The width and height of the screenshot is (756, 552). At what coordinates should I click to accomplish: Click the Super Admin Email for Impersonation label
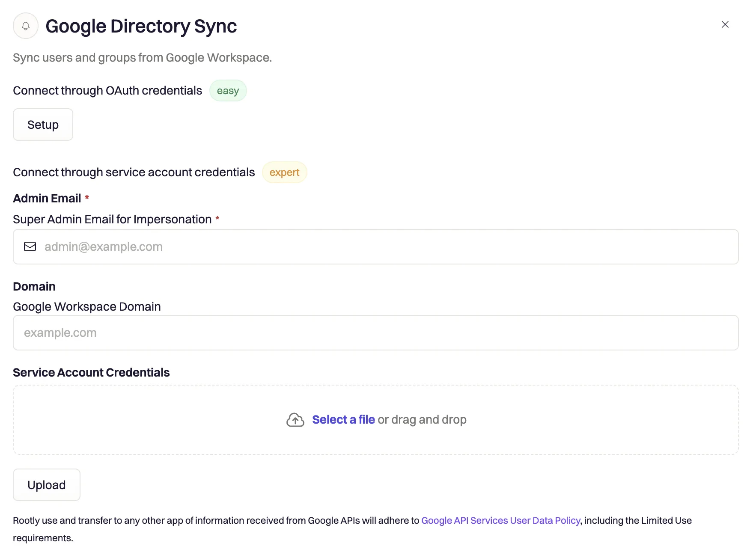click(x=113, y=219)
